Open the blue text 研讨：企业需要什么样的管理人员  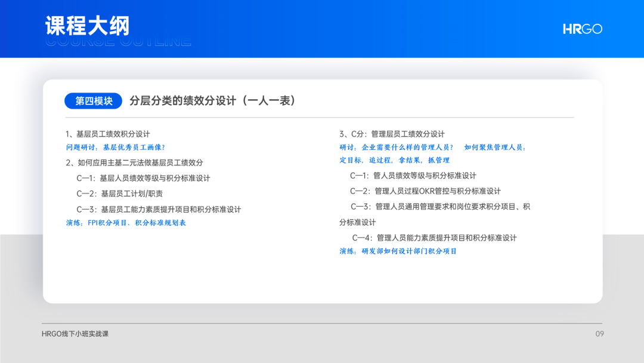[x=397, y=147]
